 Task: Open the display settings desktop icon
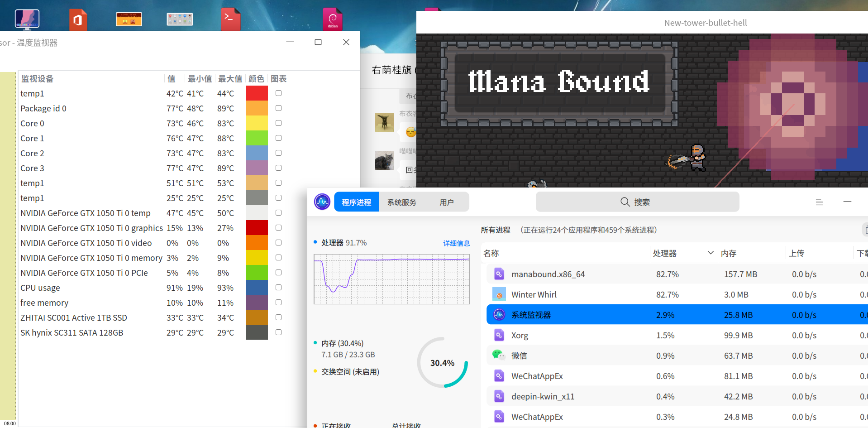tap(27, 19)
